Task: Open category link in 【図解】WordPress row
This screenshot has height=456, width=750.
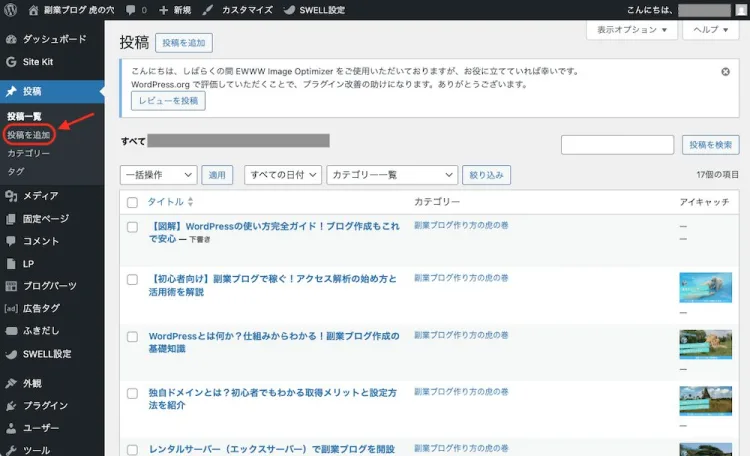Action: [461, 225]
